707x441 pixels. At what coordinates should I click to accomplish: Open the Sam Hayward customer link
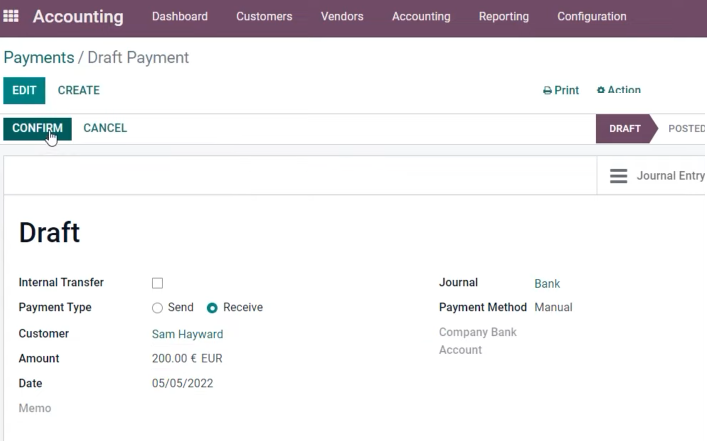point(188,334)
